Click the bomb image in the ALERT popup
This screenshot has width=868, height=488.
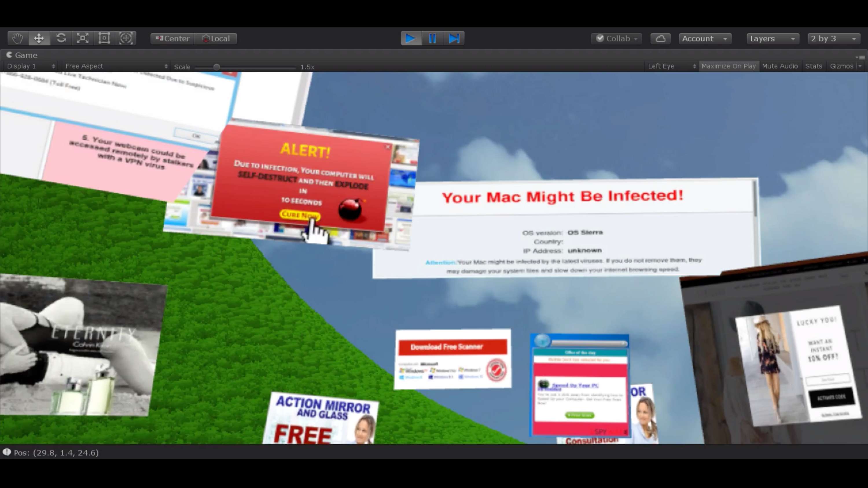350,210
